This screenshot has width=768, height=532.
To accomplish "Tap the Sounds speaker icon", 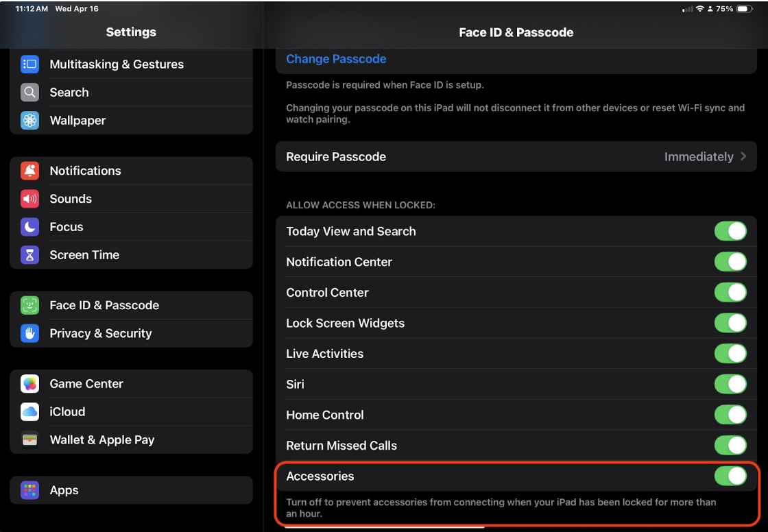I will [30, 199].
